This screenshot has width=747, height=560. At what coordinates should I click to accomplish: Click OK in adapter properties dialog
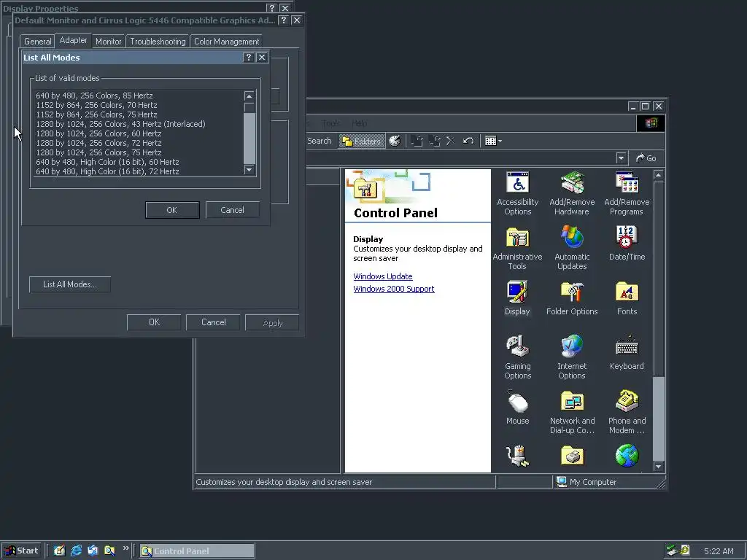pyautogui.click(x=154, y=322)
